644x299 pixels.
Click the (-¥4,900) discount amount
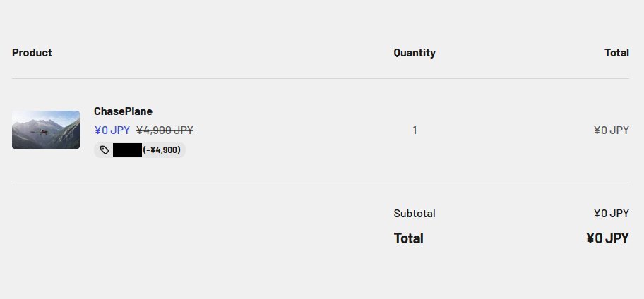point(161,149)
